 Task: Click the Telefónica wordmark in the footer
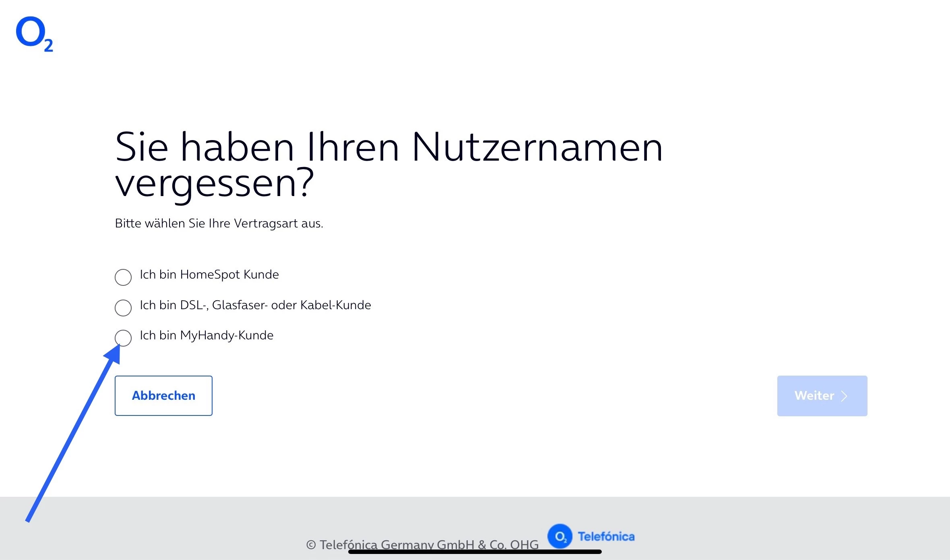pyautogui.click(x=606, y=536)
